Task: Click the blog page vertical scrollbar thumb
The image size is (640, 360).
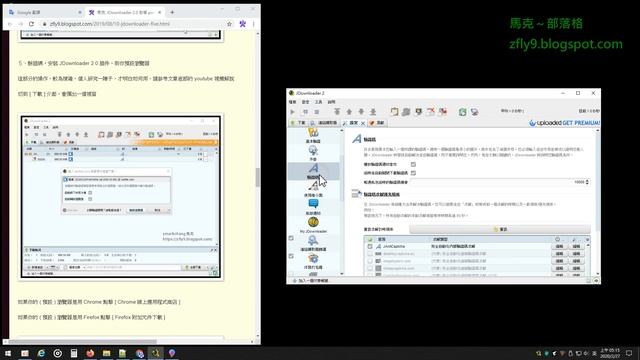Action: coord(258,177)
